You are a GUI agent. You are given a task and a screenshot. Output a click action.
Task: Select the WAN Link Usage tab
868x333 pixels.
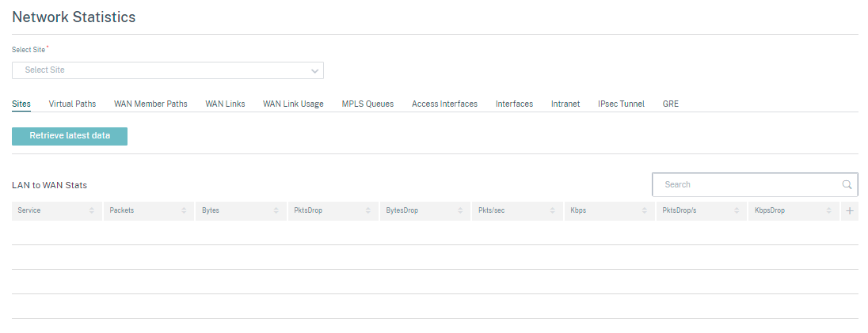point(293,104)
